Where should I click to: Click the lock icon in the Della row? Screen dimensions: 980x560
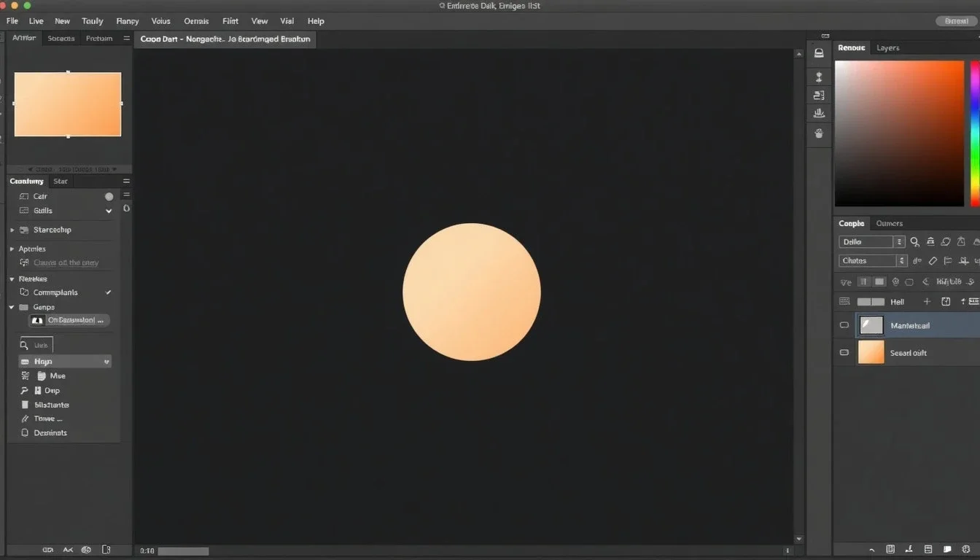pos(930,241)
